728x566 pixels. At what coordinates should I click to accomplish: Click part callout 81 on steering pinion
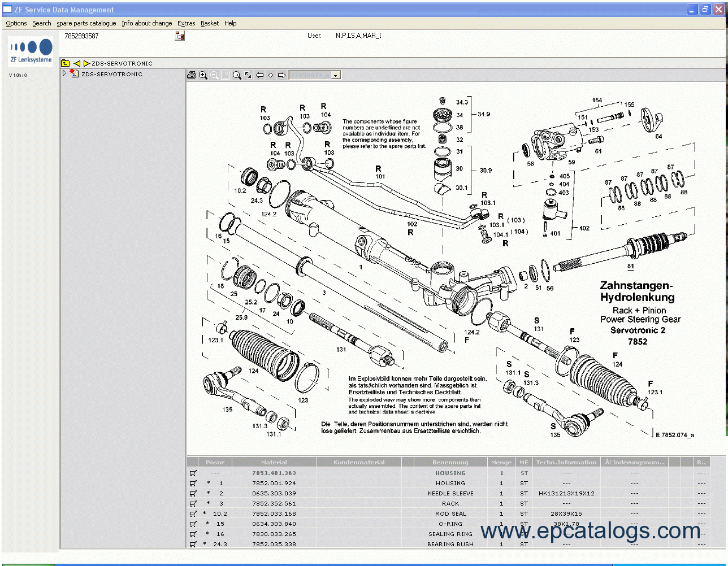[630, 266]
